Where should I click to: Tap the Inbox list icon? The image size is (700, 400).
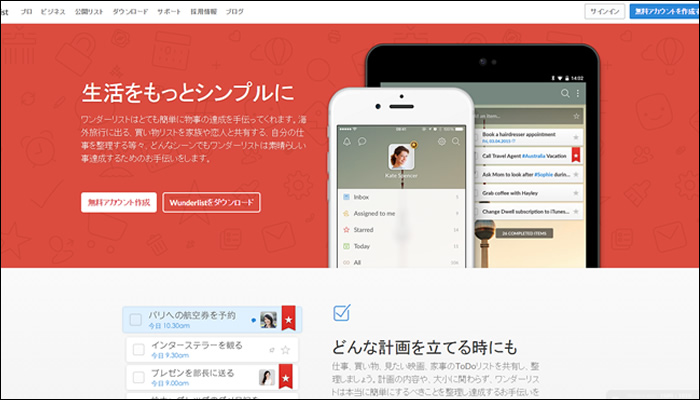pos(346,197)
